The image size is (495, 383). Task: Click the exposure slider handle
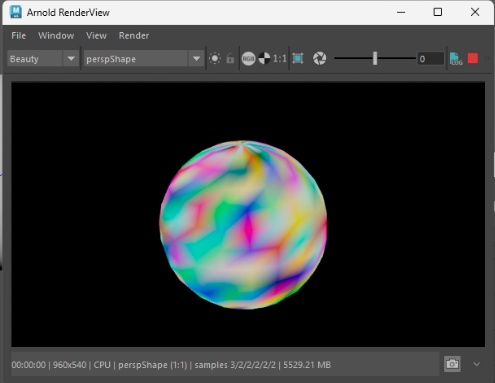pos(375,58)
